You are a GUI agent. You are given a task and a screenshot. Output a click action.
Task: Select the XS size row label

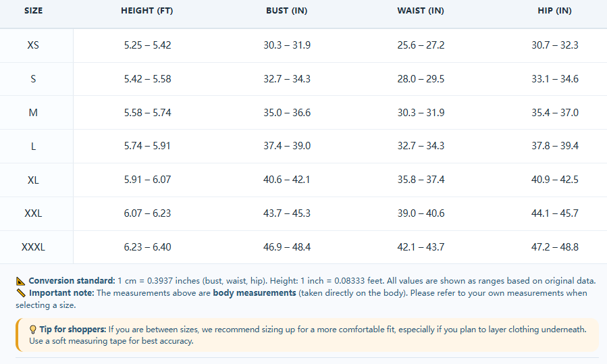[33, 45]
